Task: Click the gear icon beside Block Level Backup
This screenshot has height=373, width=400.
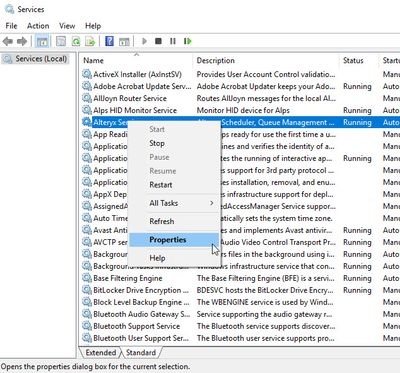Action: click(87, 302)
